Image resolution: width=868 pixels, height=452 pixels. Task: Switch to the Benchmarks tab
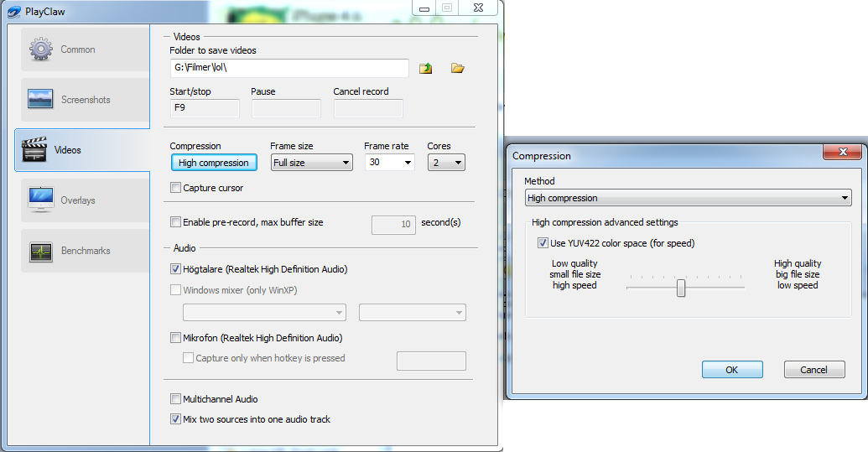click(x=86, y=251)
